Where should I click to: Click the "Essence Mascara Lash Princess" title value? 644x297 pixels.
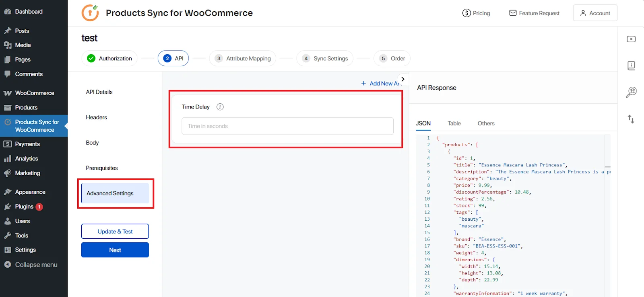(522, 165)
